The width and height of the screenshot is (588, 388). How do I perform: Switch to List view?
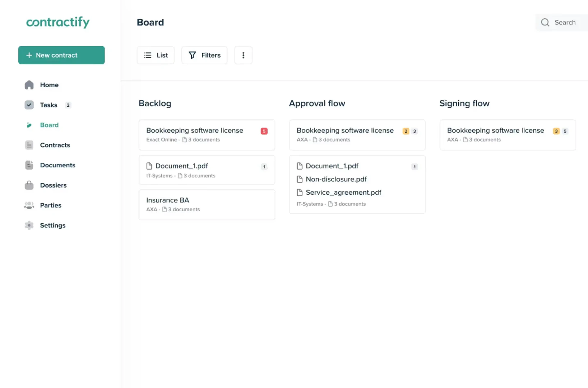(155, 55)
